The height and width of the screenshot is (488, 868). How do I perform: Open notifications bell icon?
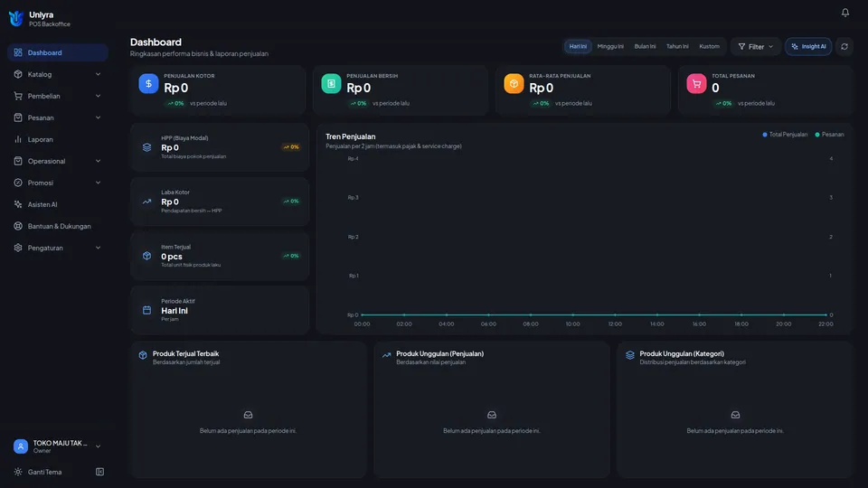click(x=844, y=12)
